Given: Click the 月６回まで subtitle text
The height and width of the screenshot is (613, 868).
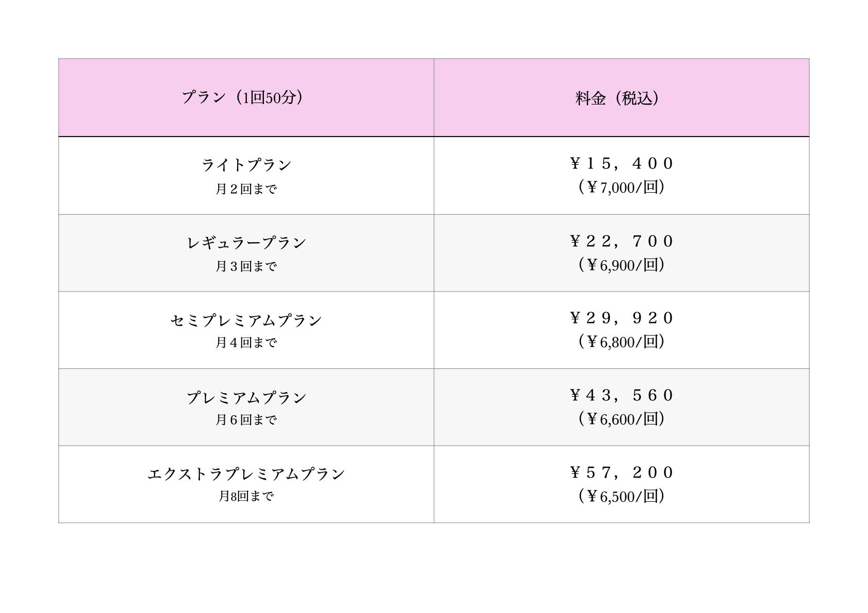Looking at the screenshot, I should click(246, 420).
